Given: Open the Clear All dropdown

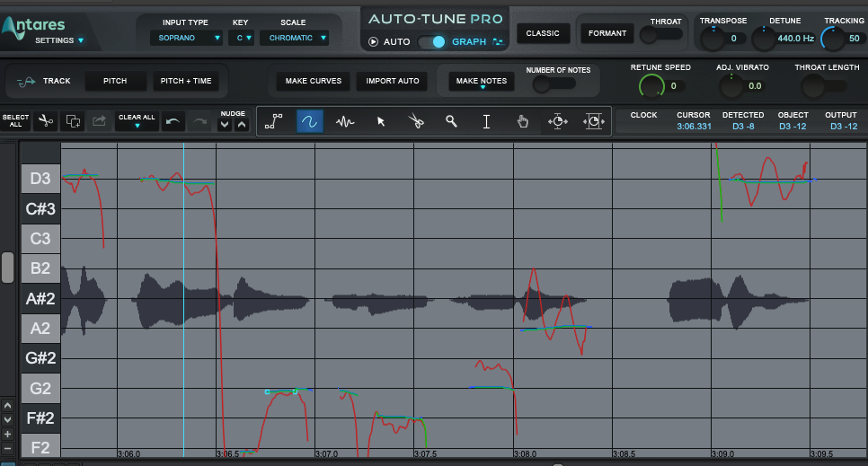Looking at the screenshot, I should (137, 120).
